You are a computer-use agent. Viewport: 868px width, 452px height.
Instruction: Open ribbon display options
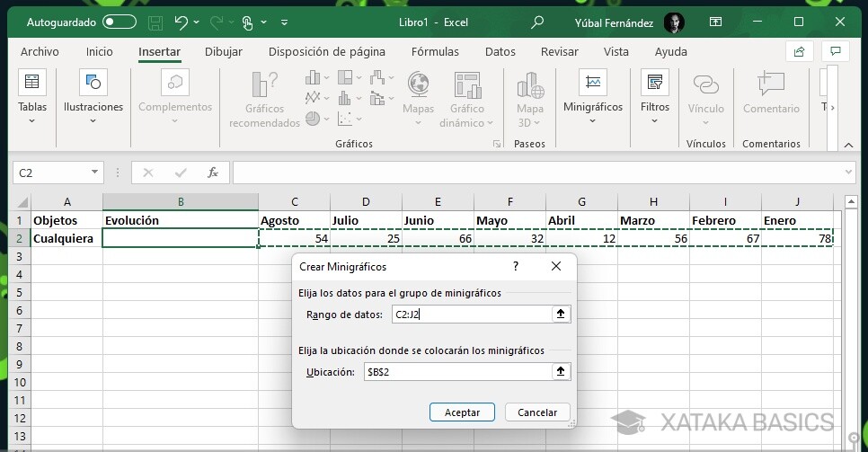[715, 22]
